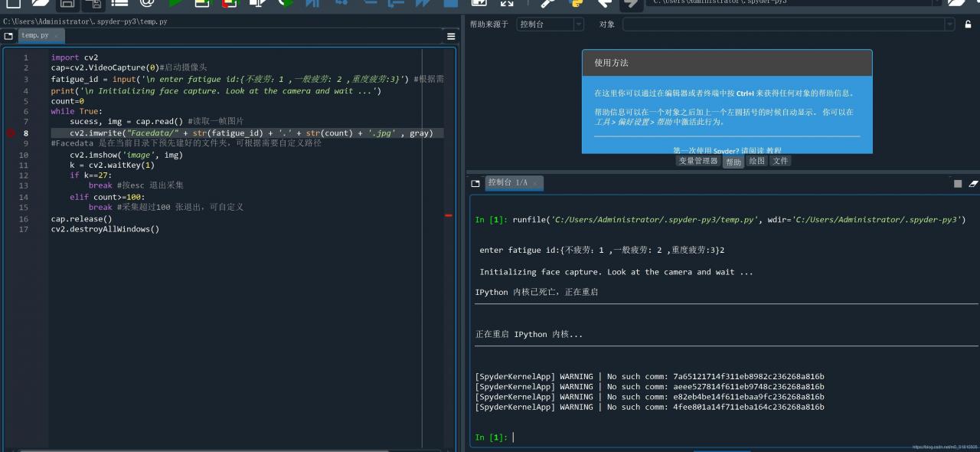Toggle the breakpoint on line 8
This screenshot has height=452, width=980.
pos(11,133)
